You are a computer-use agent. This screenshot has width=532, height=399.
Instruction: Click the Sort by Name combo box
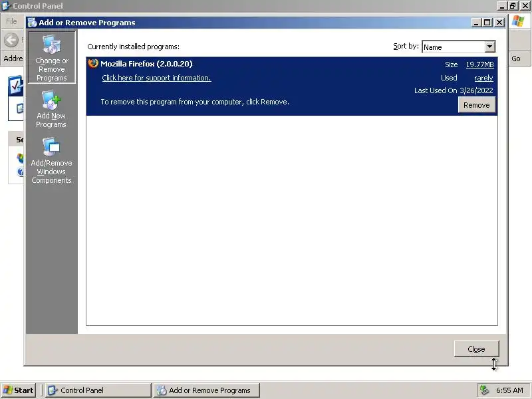point(458,47)
